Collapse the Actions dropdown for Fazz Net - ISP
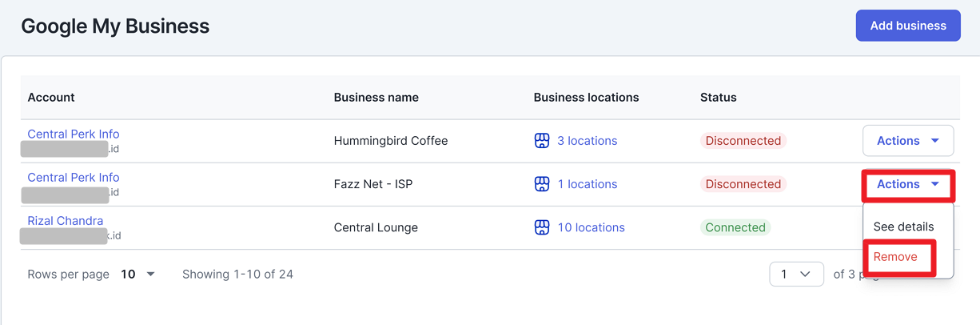This screenshot has width=980, height=325. click(x=908, y=184)
